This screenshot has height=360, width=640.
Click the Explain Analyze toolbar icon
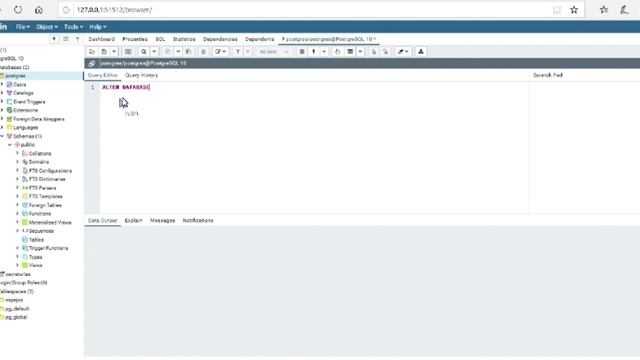pyautogui.click(x=350, y=52)
